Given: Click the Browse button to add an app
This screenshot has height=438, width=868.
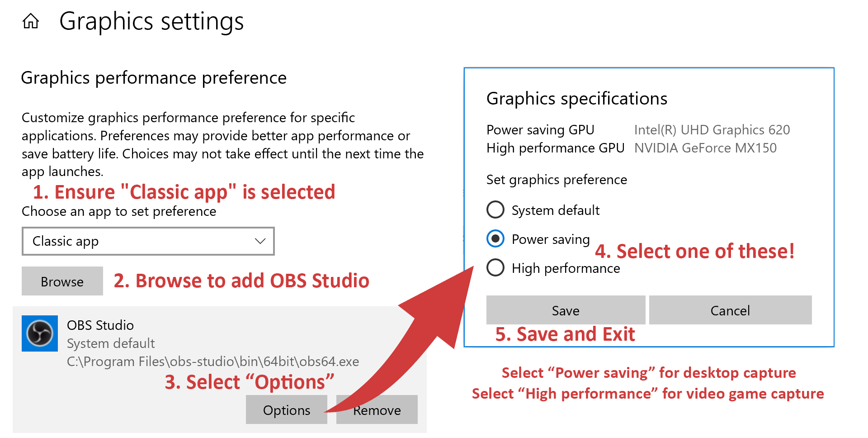Looking at the screenshot, I should 61,281.
